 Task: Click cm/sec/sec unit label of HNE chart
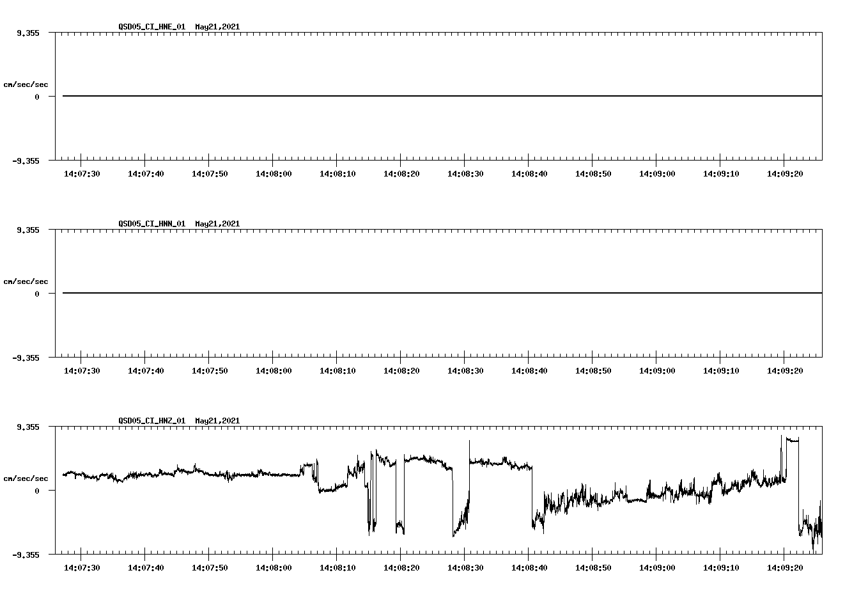tap(26, 84)
